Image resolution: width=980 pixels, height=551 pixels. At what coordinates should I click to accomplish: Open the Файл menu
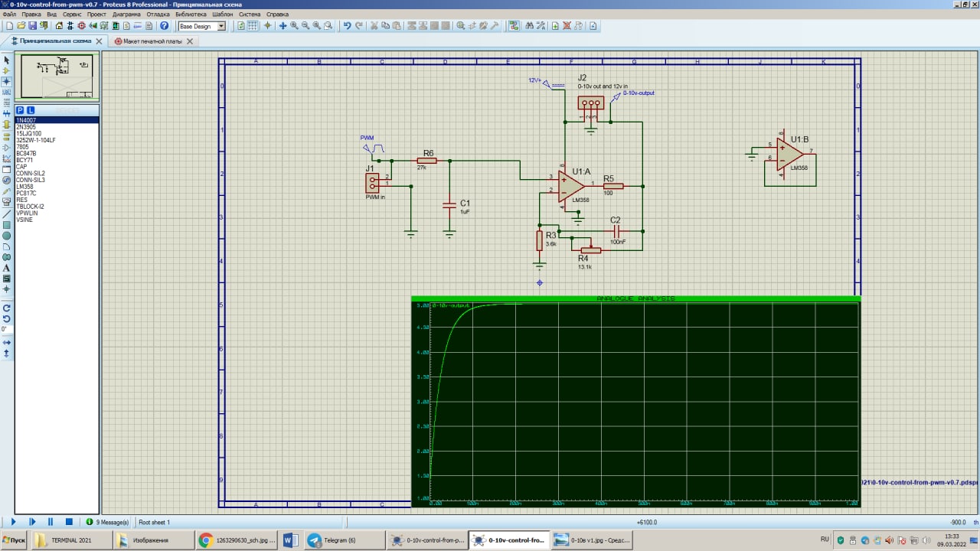pos(9,15)
